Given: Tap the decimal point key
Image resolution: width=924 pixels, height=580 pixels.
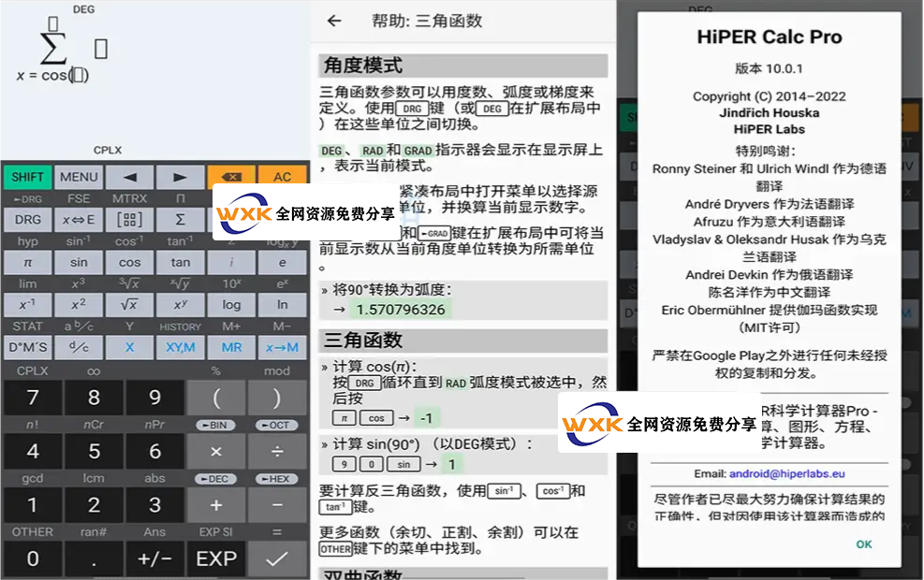Looking at the screenshot, I should [x=94, y=558].
